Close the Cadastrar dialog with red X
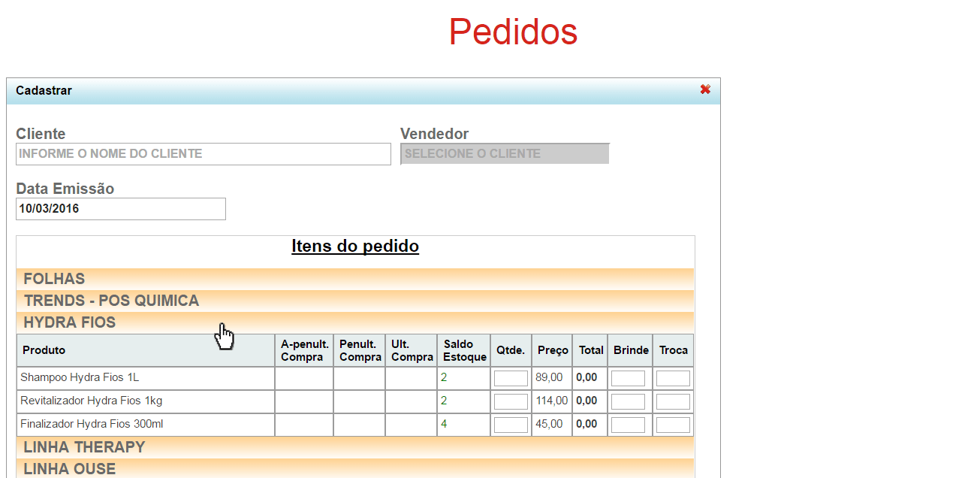Screen dimensions: 980x478 (x=705, y=89)
